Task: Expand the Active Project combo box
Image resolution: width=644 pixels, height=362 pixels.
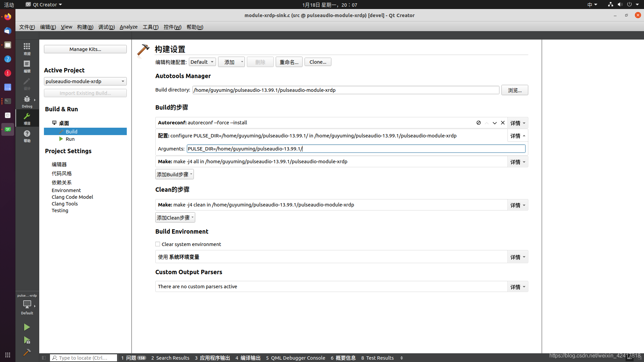Action: tap(85, 81)
